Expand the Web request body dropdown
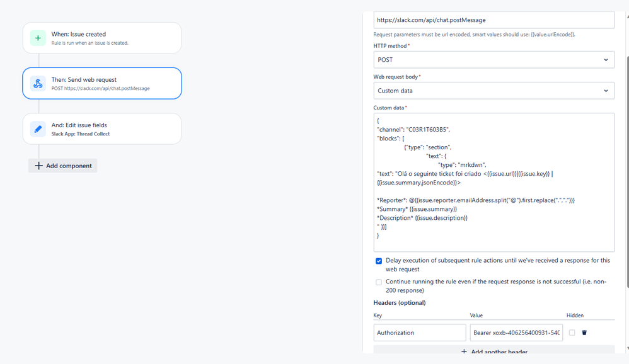 point(493,91)
